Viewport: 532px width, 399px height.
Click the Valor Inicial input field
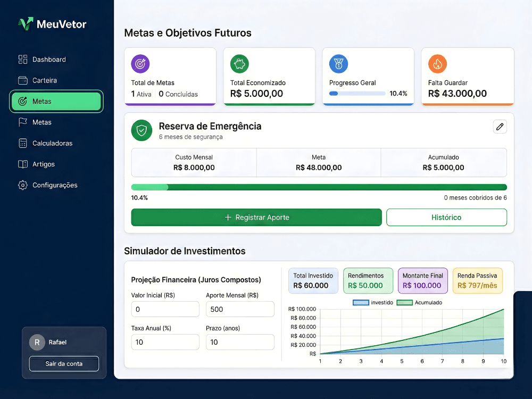pyautogui.click(x=165, y=309)
